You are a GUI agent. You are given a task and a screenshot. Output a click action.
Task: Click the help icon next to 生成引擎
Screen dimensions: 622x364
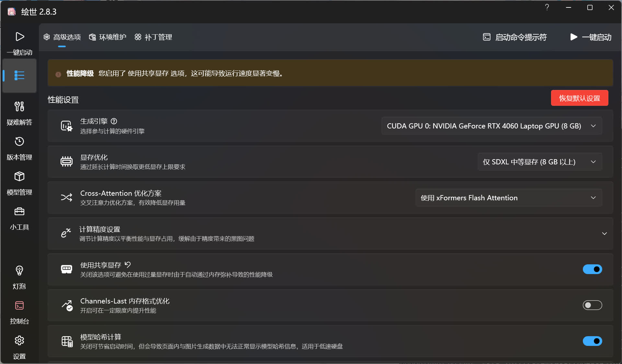click(114, 121)
